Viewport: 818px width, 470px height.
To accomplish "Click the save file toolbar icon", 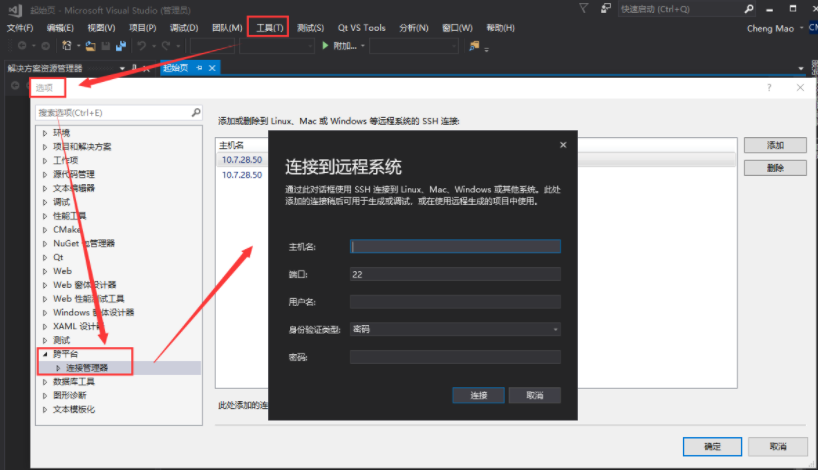I will (106, 46).
